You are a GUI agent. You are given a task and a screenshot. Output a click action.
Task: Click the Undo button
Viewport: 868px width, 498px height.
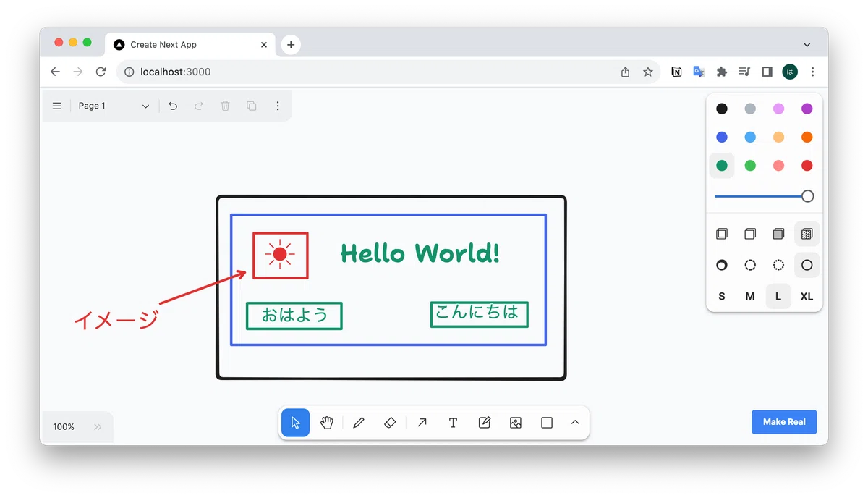173,106
